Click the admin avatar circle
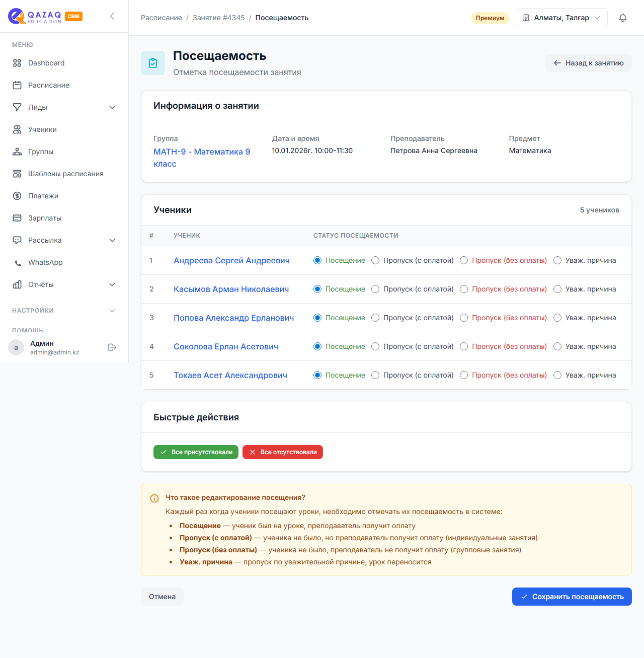644x658 pixels. coord(16,347)
